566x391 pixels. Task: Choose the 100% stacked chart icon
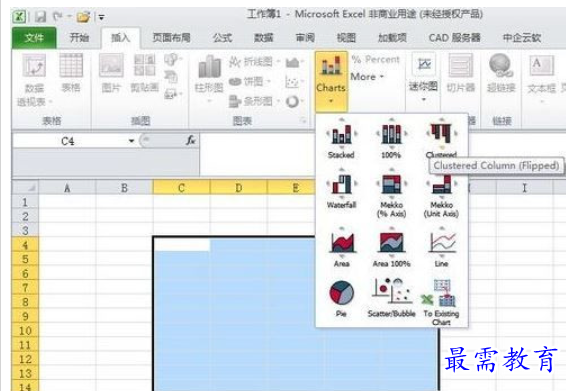tap(391, 139)
